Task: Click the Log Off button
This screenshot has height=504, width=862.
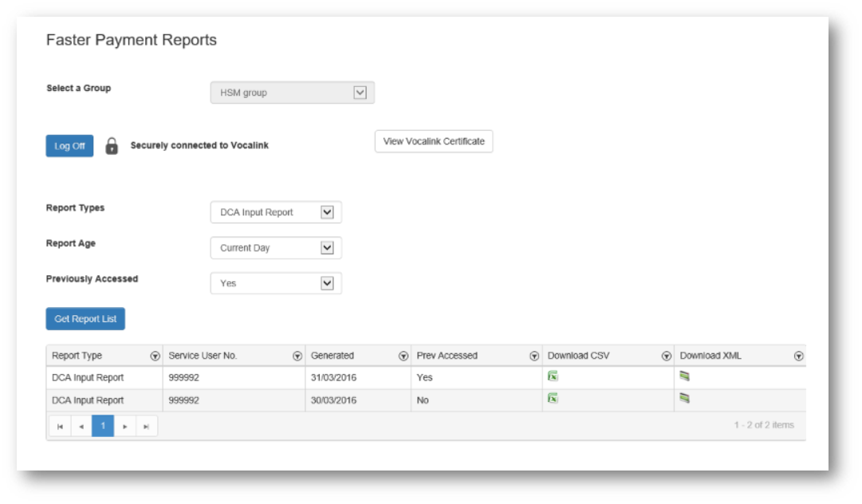Action: coord(69,146)
